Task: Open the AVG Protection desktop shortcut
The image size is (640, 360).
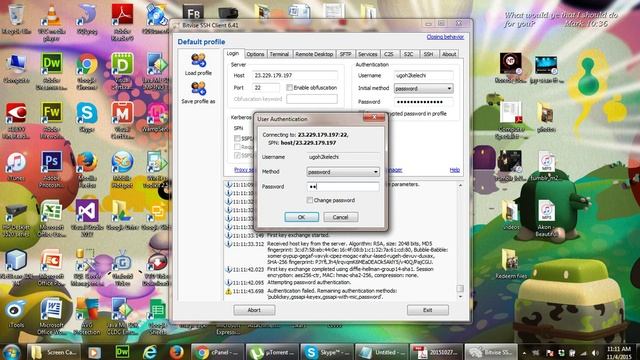Action: [x=87, y=316]
